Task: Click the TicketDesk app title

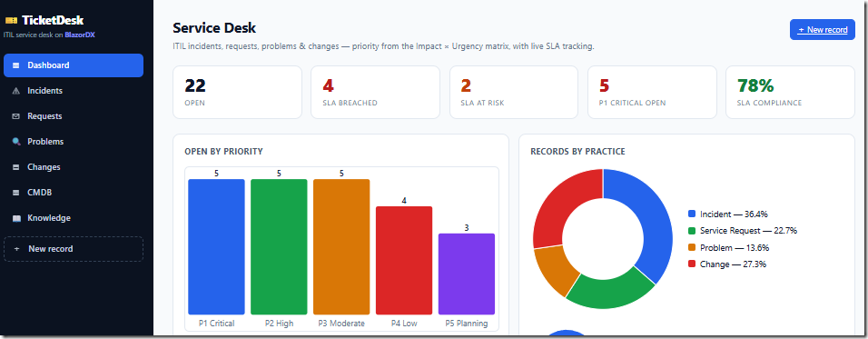Action: point(53,21)
